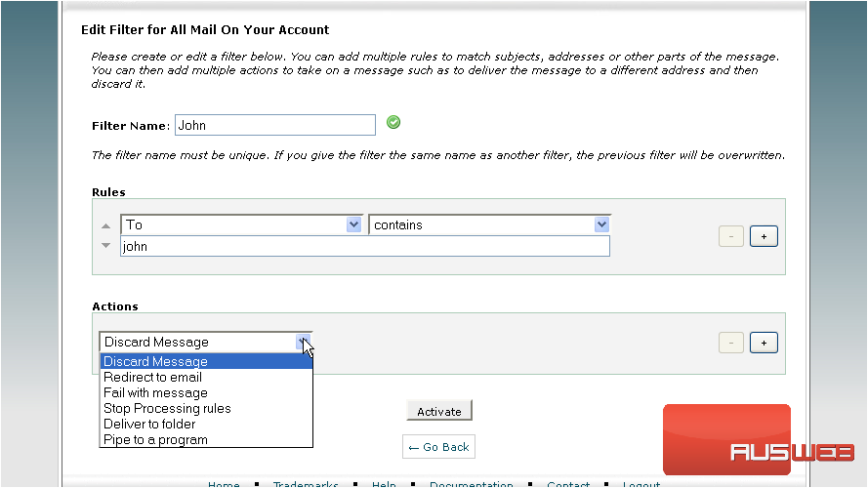868x488 pixels.
Task: Click the rule value field containing 'john'
Action: (x=365, y=247)
